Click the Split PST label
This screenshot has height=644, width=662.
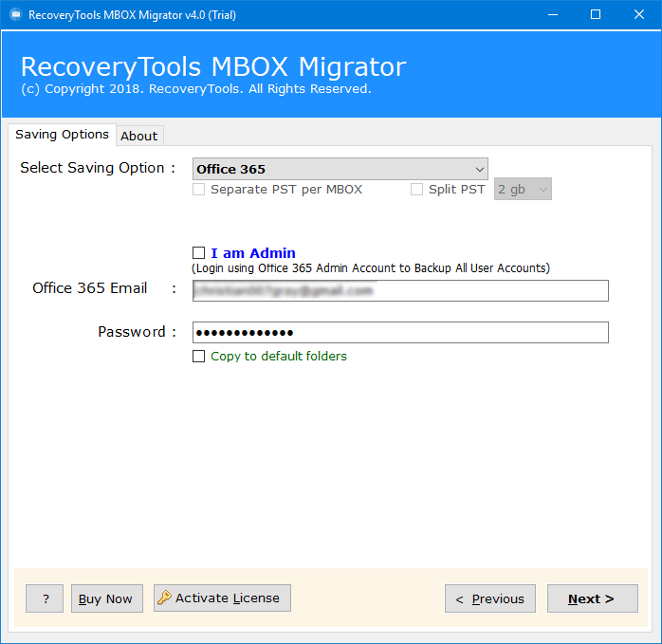[457, 189]
